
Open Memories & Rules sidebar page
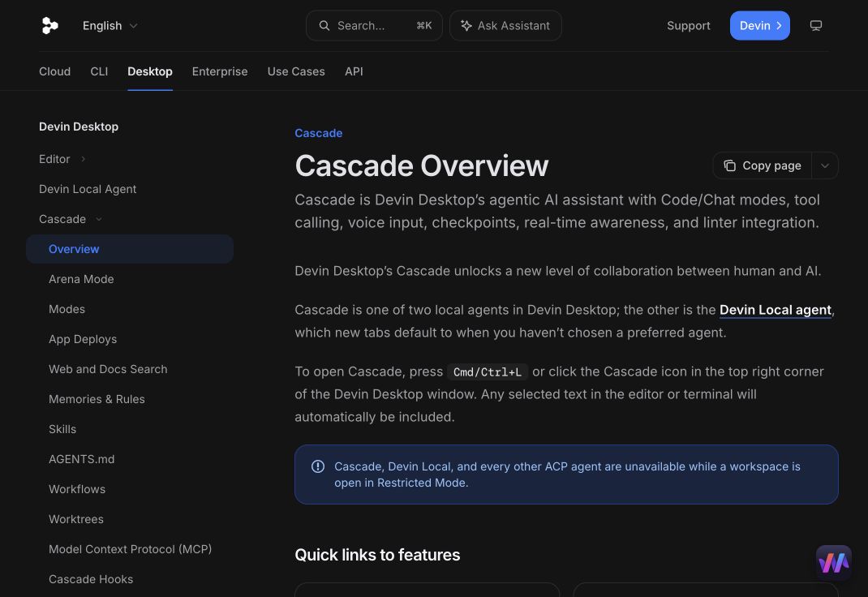(x=97, y=399)
